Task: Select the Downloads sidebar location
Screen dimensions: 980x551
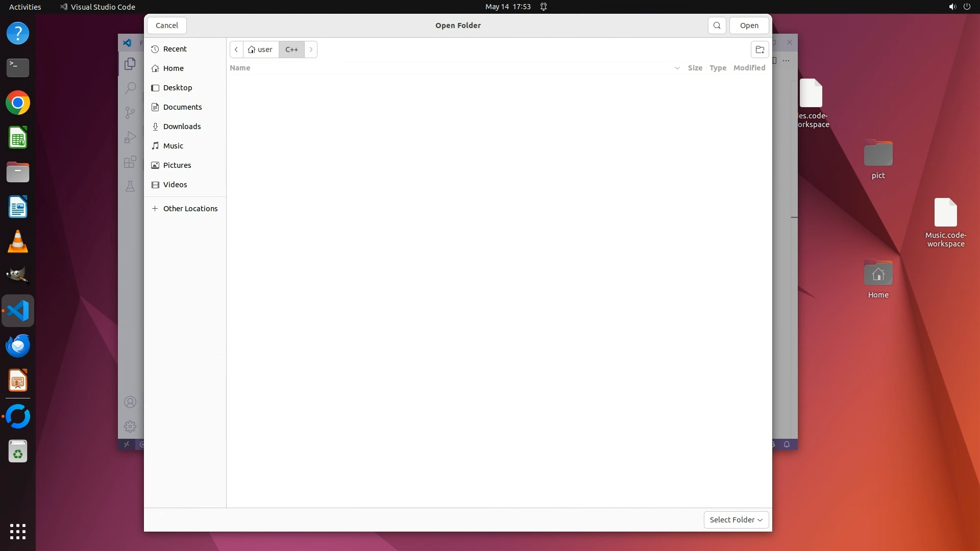Action: (x=182, y=127)
